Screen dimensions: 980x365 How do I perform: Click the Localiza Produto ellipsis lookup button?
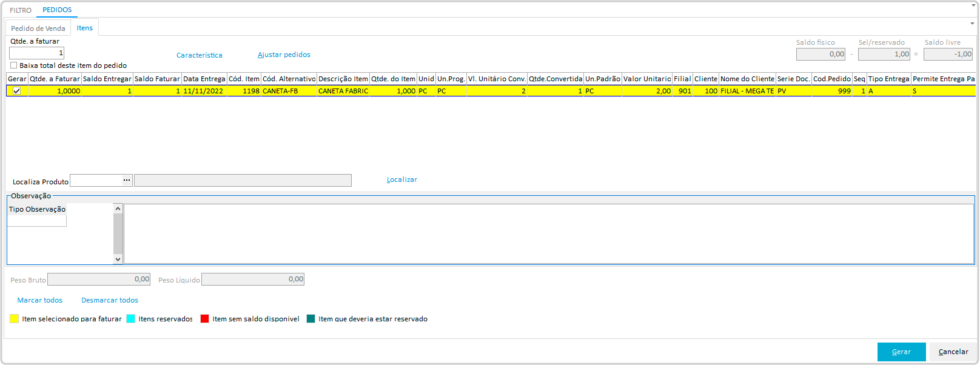127,180
